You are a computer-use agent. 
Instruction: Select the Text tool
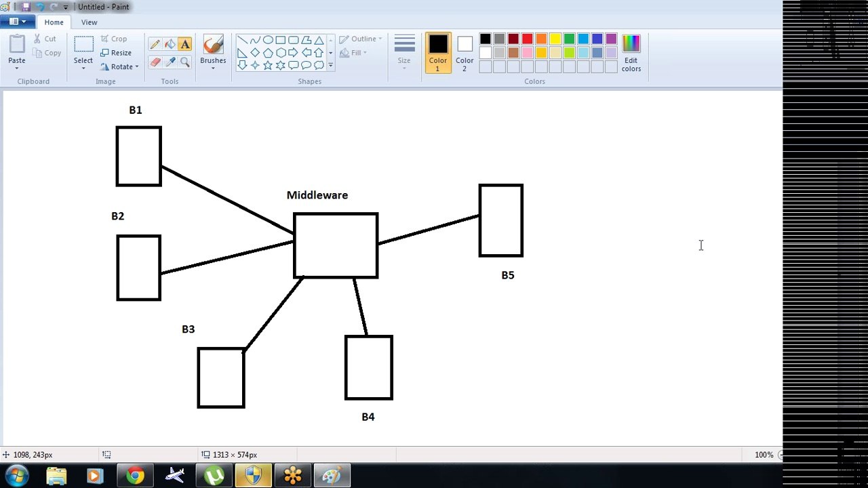185,45
